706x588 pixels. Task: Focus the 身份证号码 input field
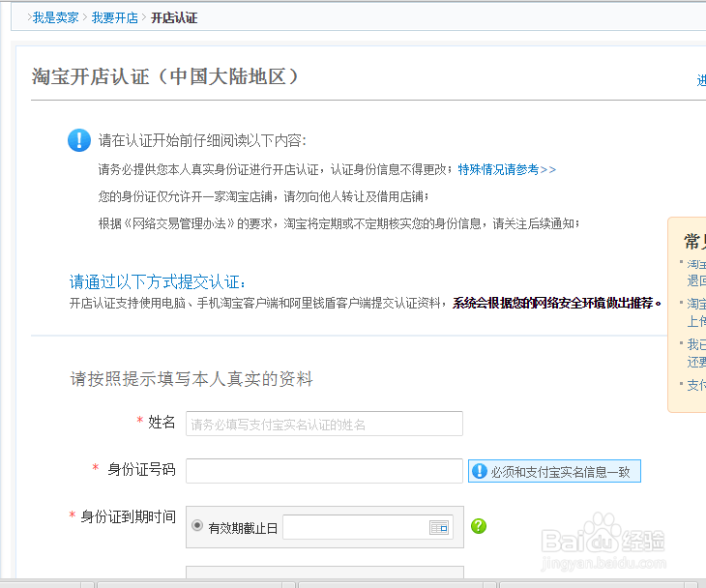[324, 471]
